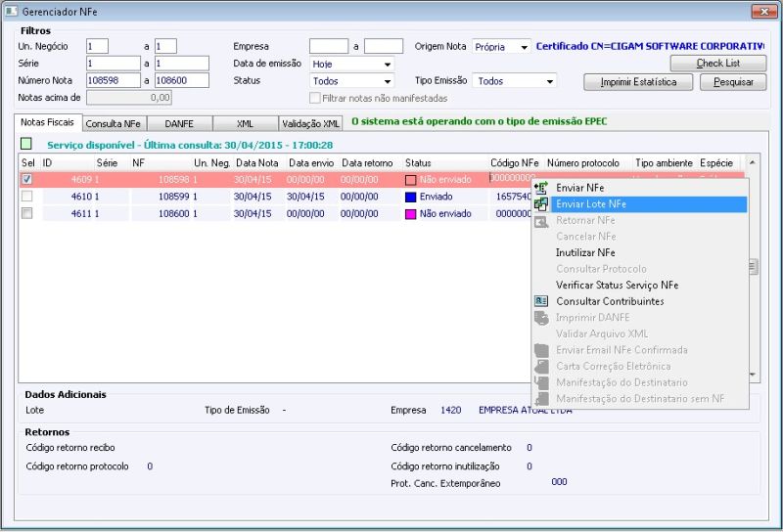This screenshot has width=783, height=532.
Task: Click the second Empresa input field
Action: click(384, 46)
